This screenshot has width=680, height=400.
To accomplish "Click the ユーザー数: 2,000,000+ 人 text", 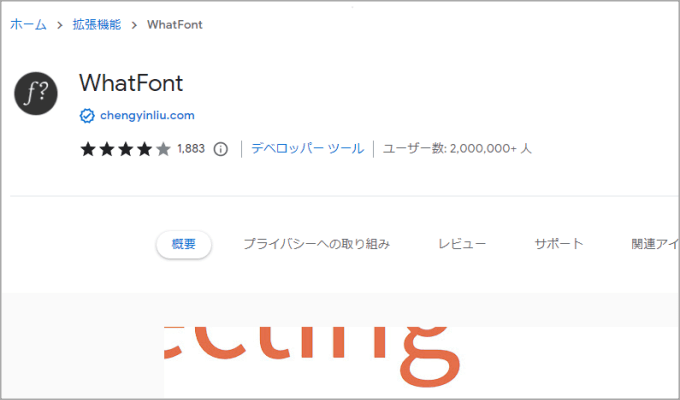I will (x=457, y=149).
